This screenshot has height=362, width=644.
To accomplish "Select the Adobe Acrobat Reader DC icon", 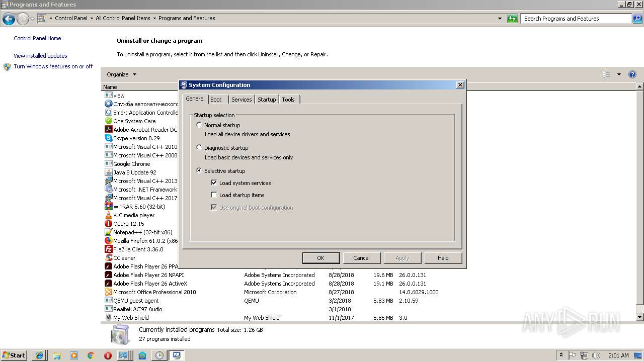I will coord(108,130).
